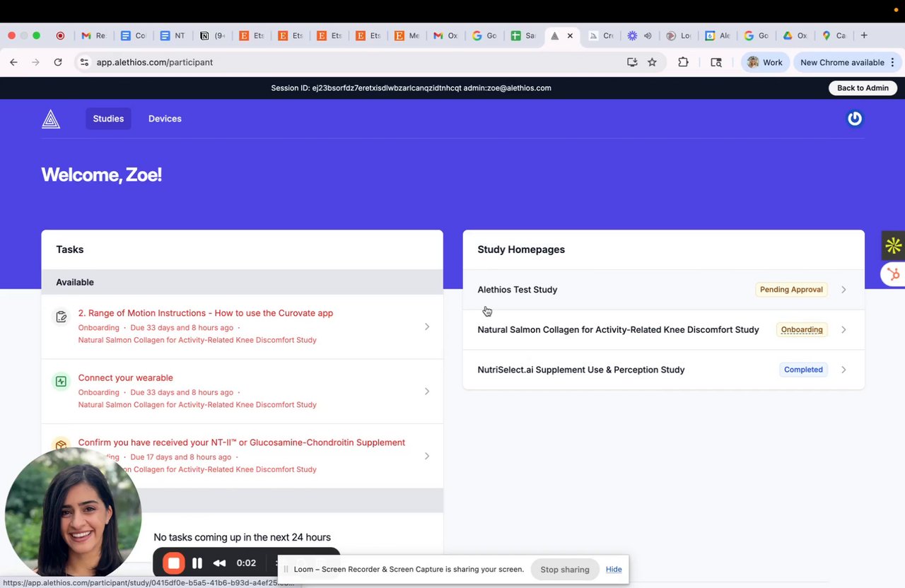Image resolution: width=905 pixels, height=588 pixels.
Task: Open the Connect your wearable task
Action: point(242,392)
